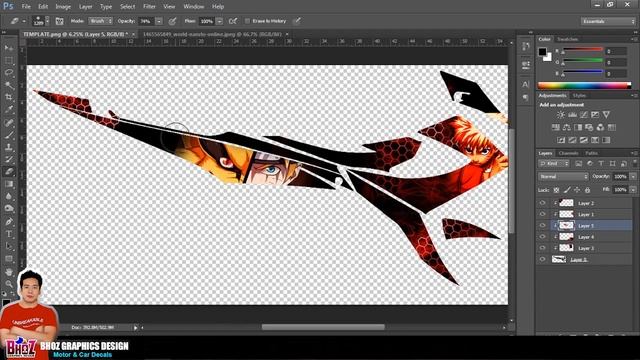Switch to the Swatches tab
Viewport: 640px width, 360px height.
(568, 39)
